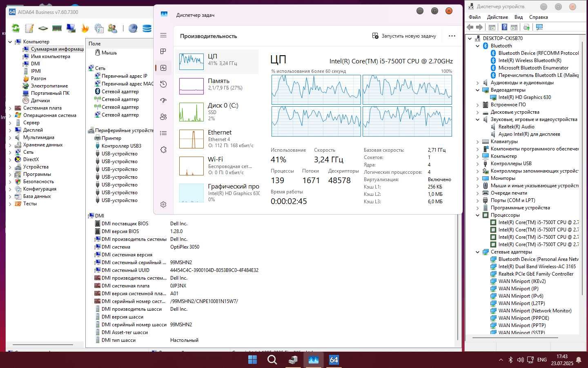The width and height of the screenshot is (588, 368).
Task: Open the Processes page icon in Task Manager sidebar
Action: 163,52
